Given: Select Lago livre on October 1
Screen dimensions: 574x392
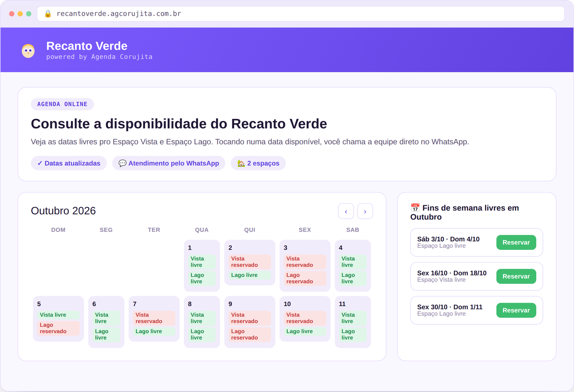Looking at the screenshot, I should (x=202, y=278).
